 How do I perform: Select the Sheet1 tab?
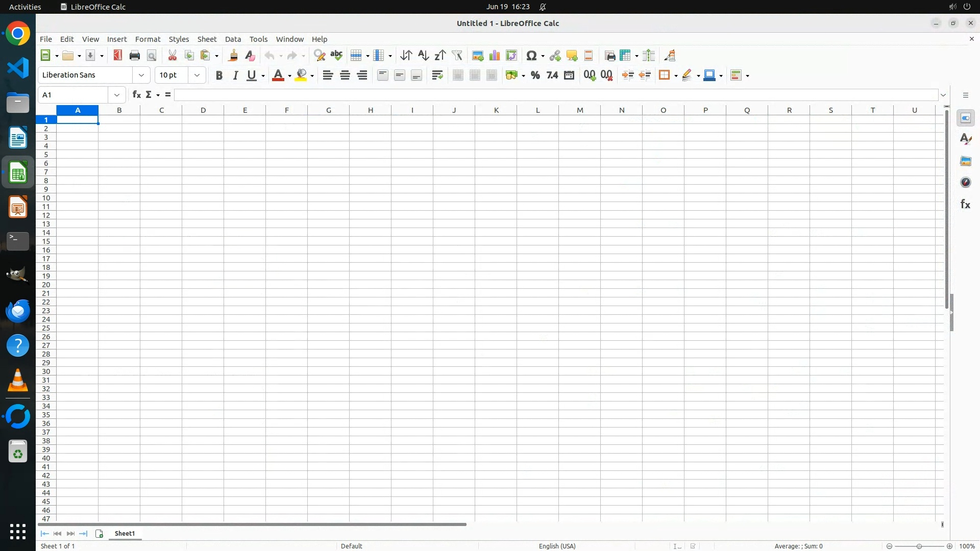(125, 534)
